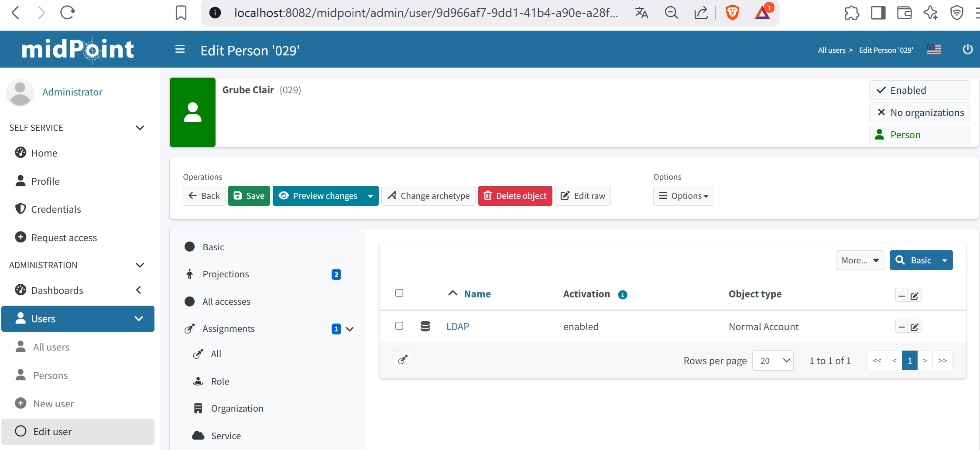
Task: Click the minus icon in the table header
Action: coord(902,296)
